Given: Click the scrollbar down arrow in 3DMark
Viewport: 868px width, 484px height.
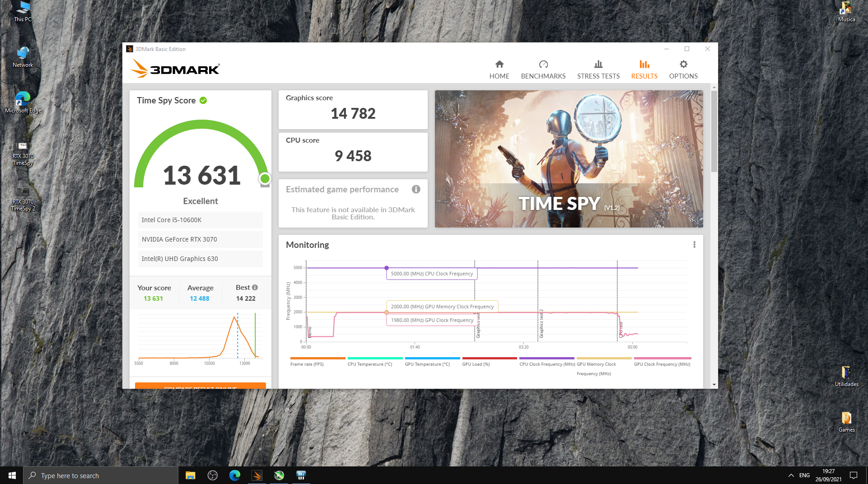Looking at the screenshot, I should (714, 385).
